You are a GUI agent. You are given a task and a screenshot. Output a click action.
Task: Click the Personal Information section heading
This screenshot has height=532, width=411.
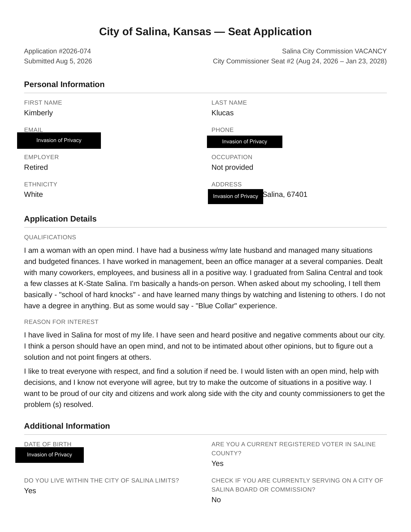tap(64, 84)
